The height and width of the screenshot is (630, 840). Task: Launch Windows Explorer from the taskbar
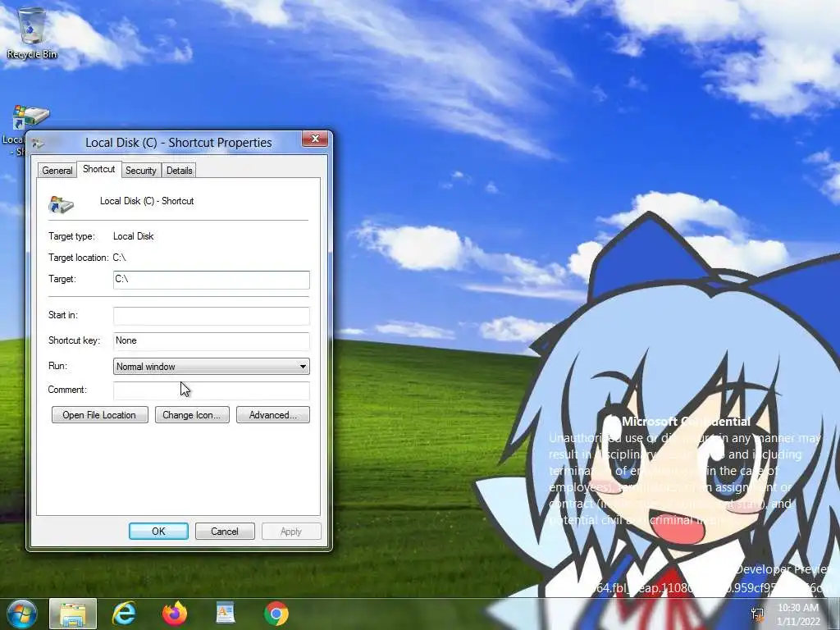pos(73,614)
